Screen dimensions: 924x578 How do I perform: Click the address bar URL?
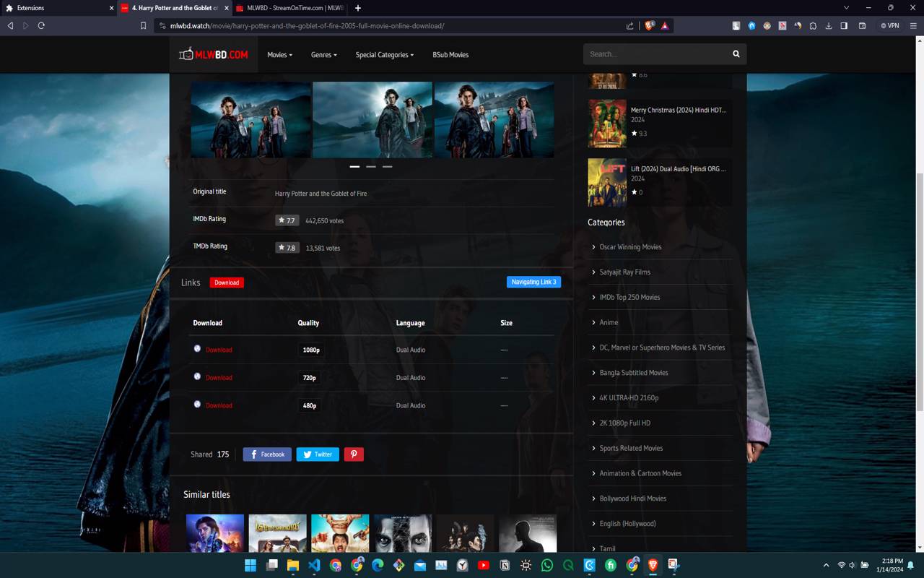[308, 25]
